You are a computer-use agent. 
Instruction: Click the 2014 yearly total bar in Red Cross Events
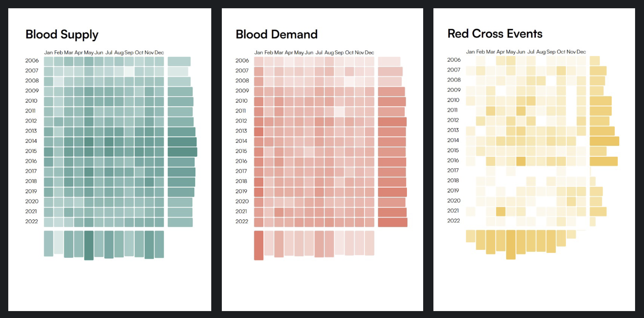tap(604, 141)
